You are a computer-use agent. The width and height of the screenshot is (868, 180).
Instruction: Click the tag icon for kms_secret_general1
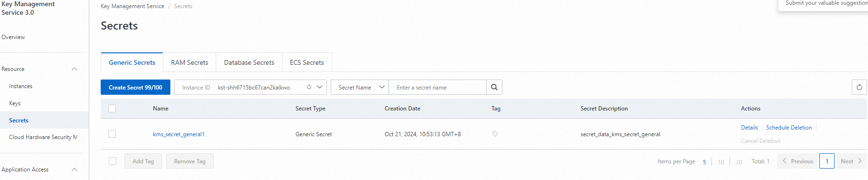(x=495, y=134)
